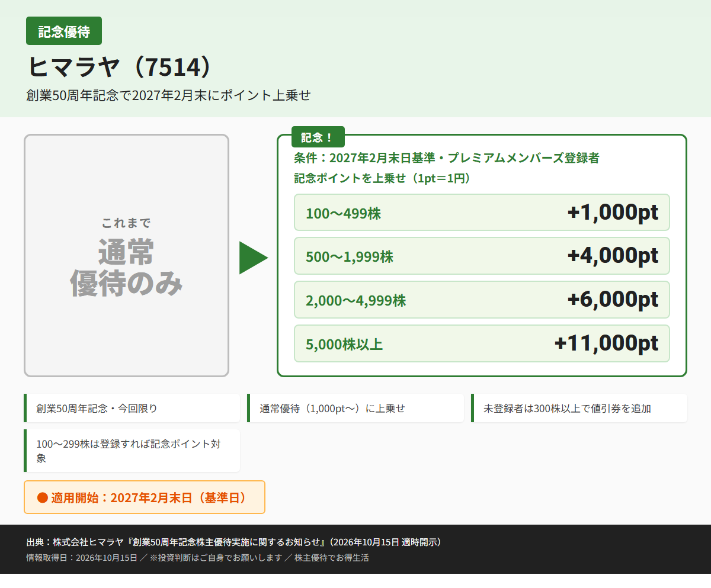Select the ヒマラヤ（7514） heading
This screenshot has height=588, width=711.
119,68
